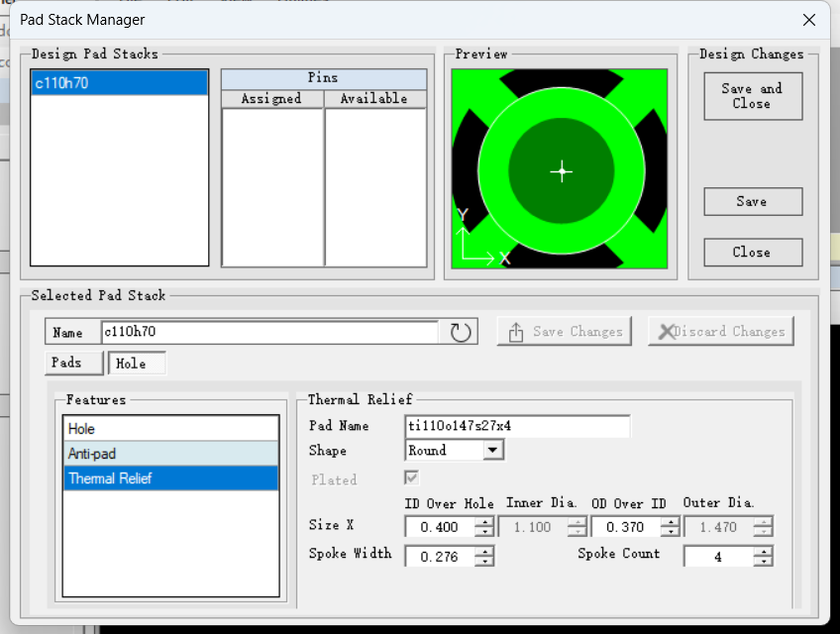Click the Discard Changes X button
840x634 pixels.
[720, 332]
